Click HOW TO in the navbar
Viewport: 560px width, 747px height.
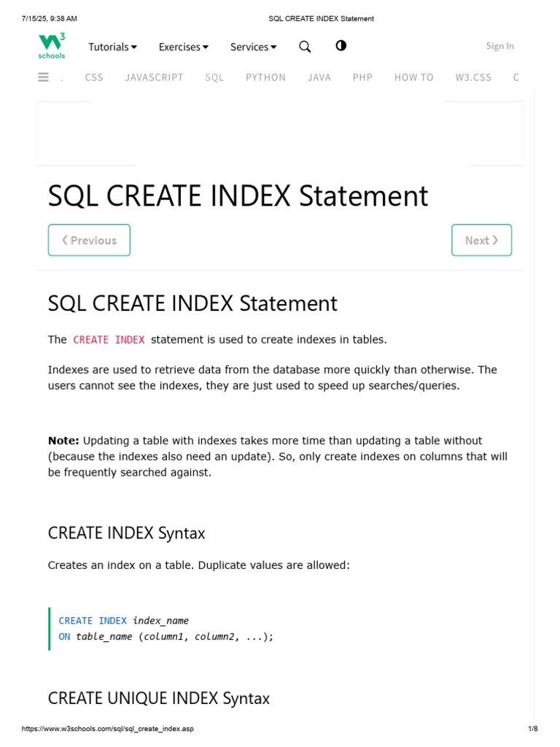[x=413, y=77]
